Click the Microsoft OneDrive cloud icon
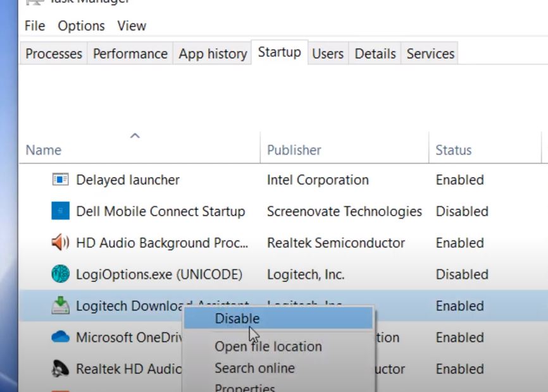 click(x=61, y=337)
